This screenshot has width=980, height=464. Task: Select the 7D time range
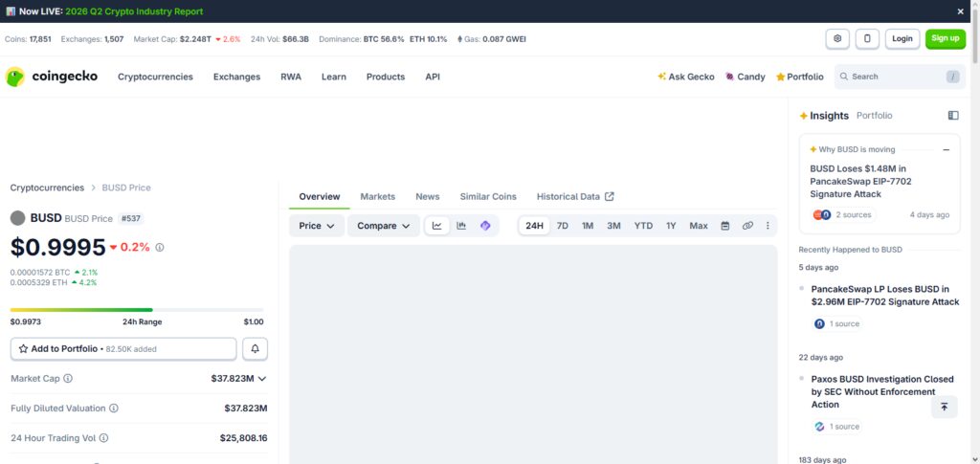563,226
